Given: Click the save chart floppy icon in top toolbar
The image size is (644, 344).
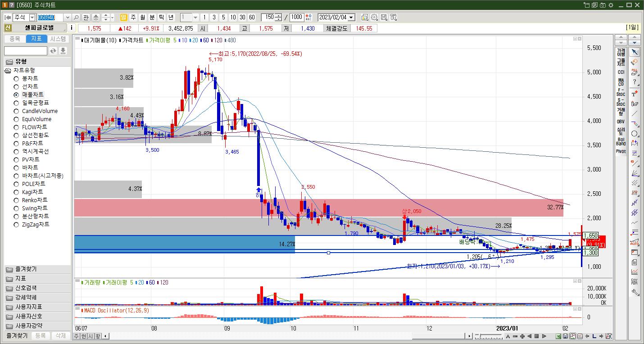Looking at the screenshot, I should [384, 17].
